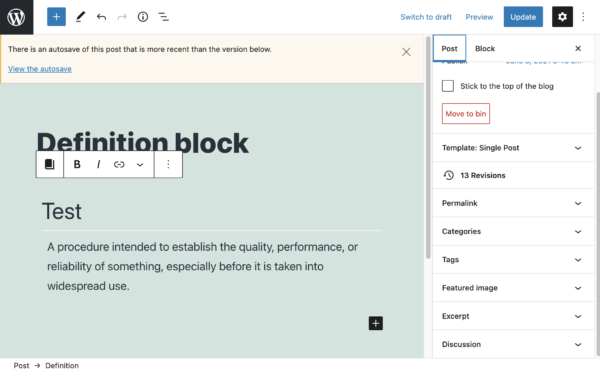
Task: Check Stick to the top of the blog
Action: click(x=448, y=86)
